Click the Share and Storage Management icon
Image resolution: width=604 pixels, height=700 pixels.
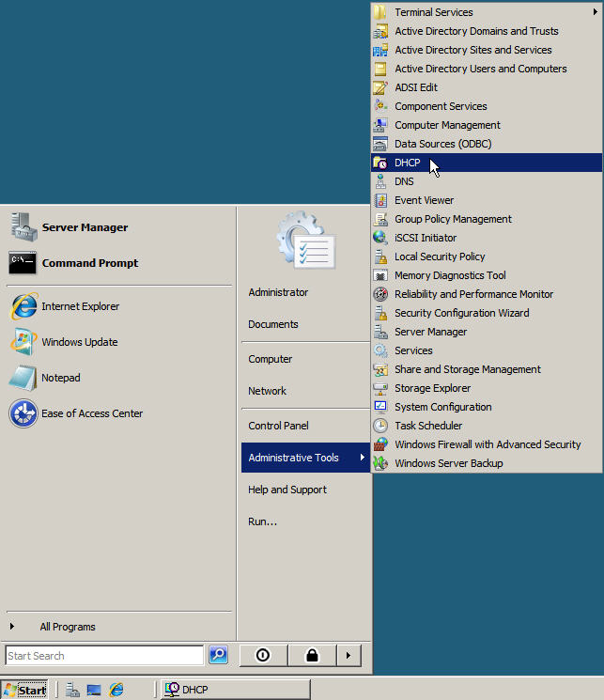379,369
